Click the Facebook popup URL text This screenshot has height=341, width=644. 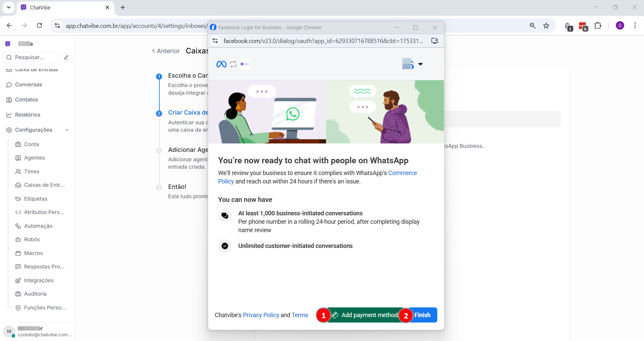(x=324, y=41)
